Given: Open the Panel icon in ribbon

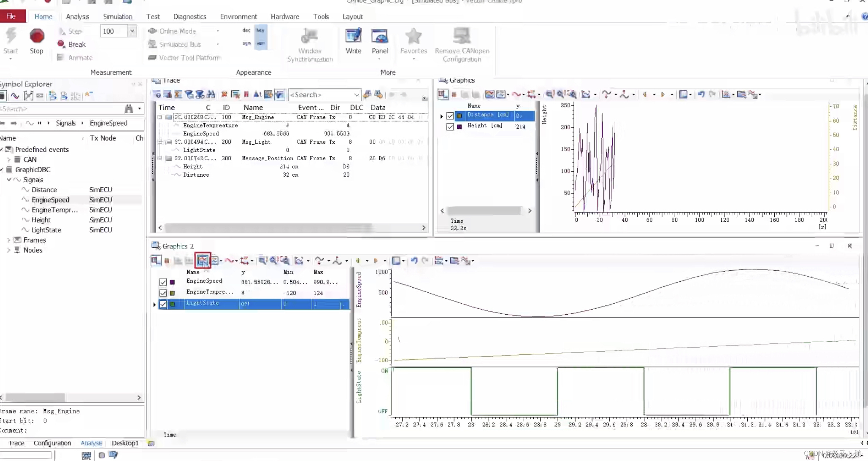Looking at the screenshot, I should [379, 36].
